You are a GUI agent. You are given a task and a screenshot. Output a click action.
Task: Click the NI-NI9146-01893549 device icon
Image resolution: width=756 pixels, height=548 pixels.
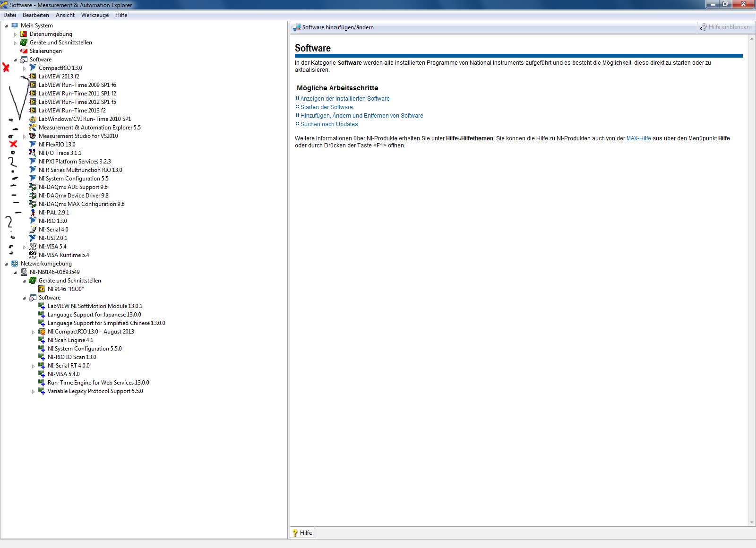tap(24, 272)
